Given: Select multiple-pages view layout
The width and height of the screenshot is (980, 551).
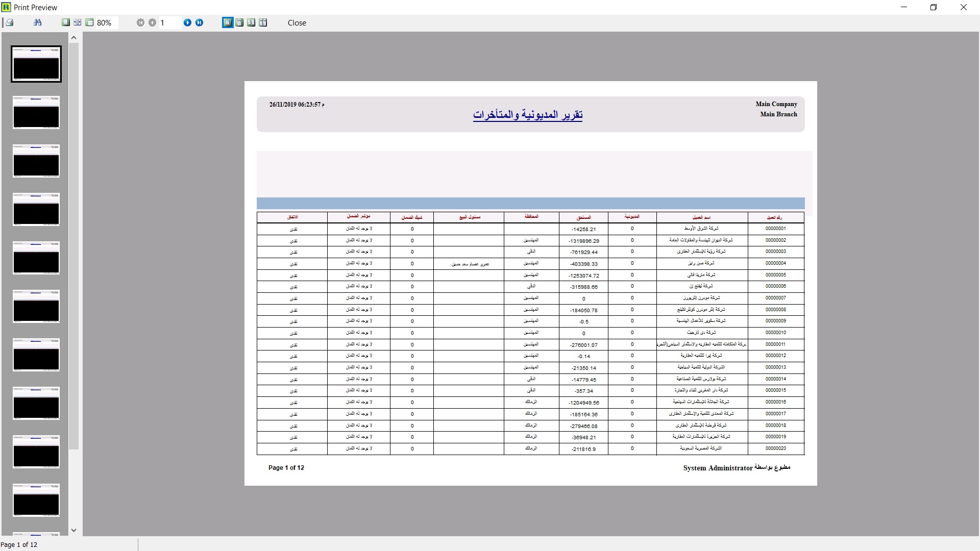Looking at the screenshot, I should [263, 22].
